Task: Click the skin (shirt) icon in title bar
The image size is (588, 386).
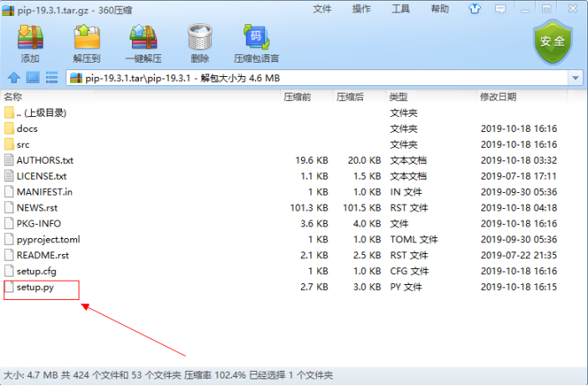Action: pyautogui.click(x=474, y=8)
